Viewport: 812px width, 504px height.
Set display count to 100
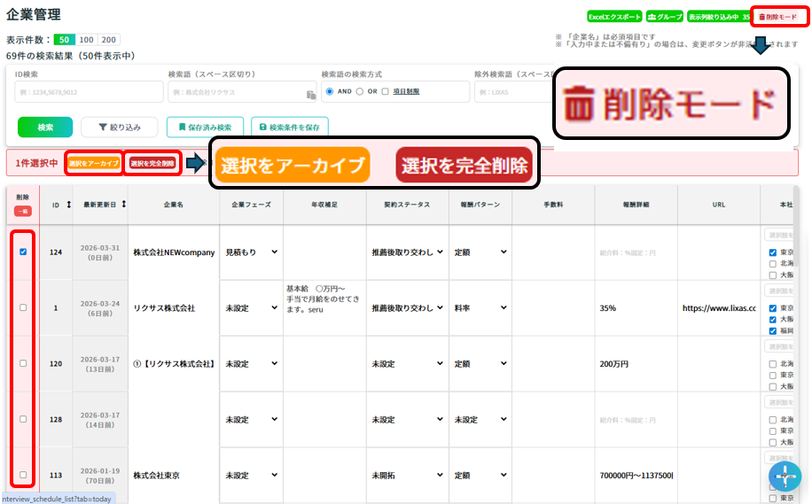(87, 40)
